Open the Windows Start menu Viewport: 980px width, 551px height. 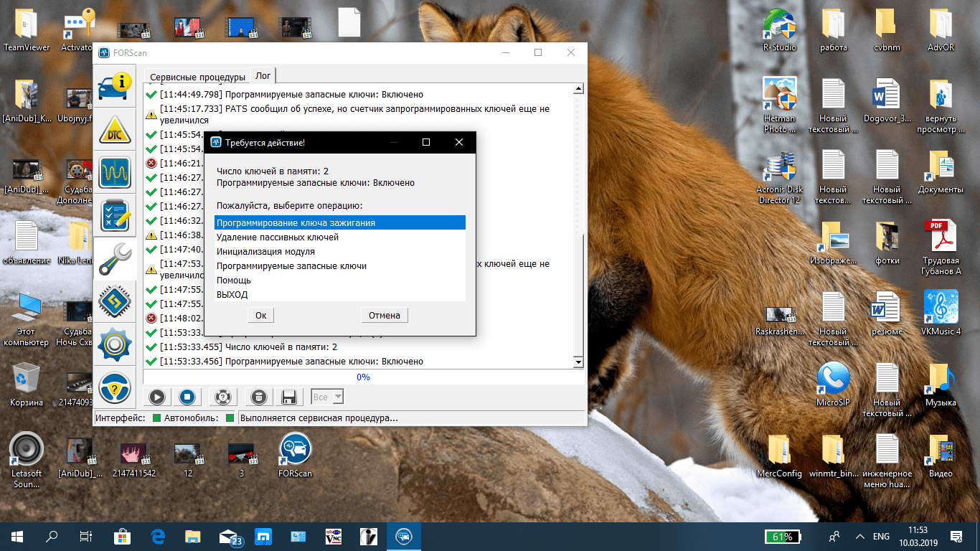(x=17, y=536)
